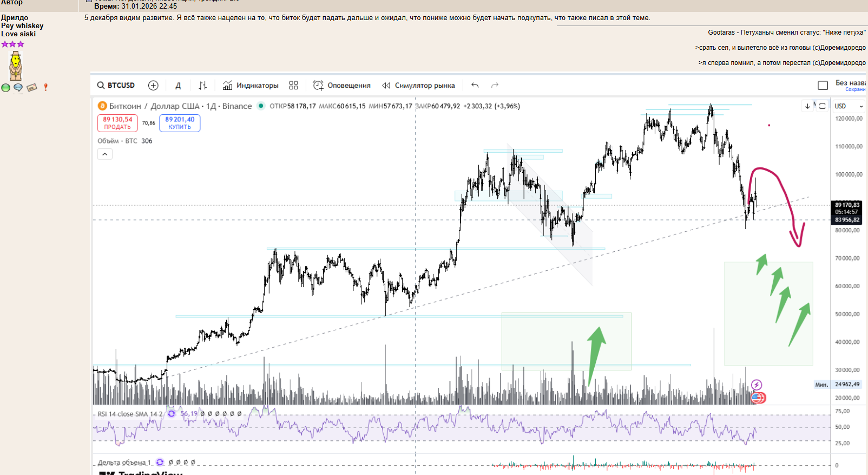The width and height of the screenshot is (868, 475).
Task: Send a private message via envelope icon
Action: (32, 88)
